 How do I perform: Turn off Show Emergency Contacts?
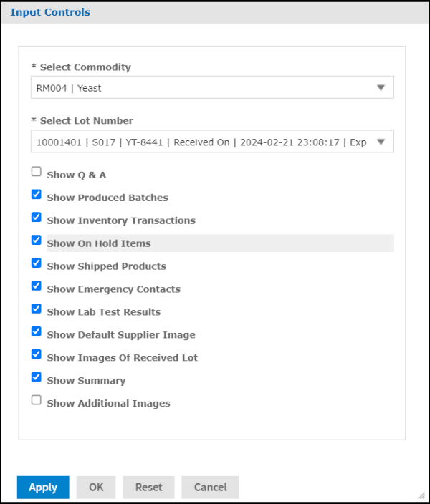pyautogui.click(x=37, y=286)
